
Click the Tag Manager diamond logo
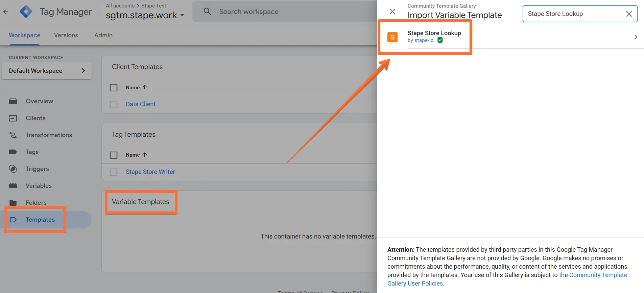point(26,12)
